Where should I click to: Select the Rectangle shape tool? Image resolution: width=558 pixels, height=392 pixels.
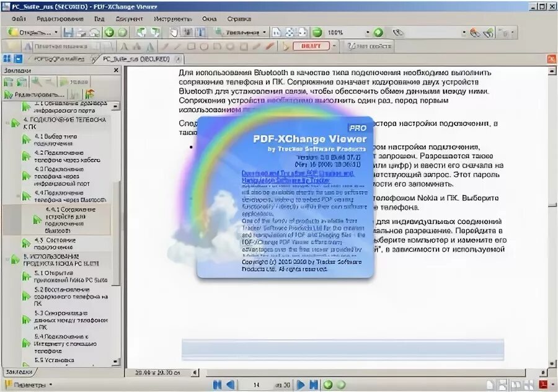(x=191, y=47)
